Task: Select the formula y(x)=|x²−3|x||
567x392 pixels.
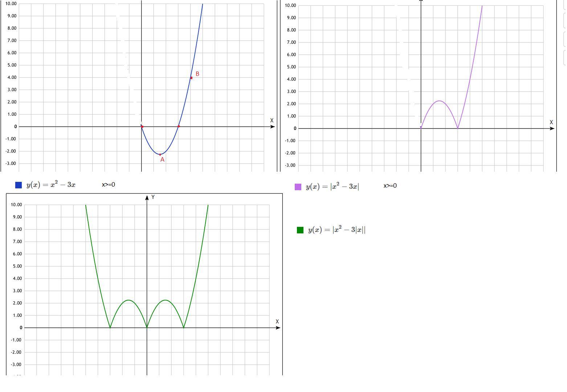Action: (x=337, y=230)
